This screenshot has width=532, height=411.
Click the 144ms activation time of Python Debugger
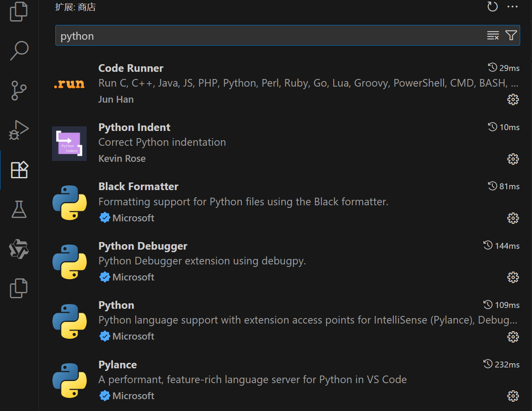[x=502, y=246]
